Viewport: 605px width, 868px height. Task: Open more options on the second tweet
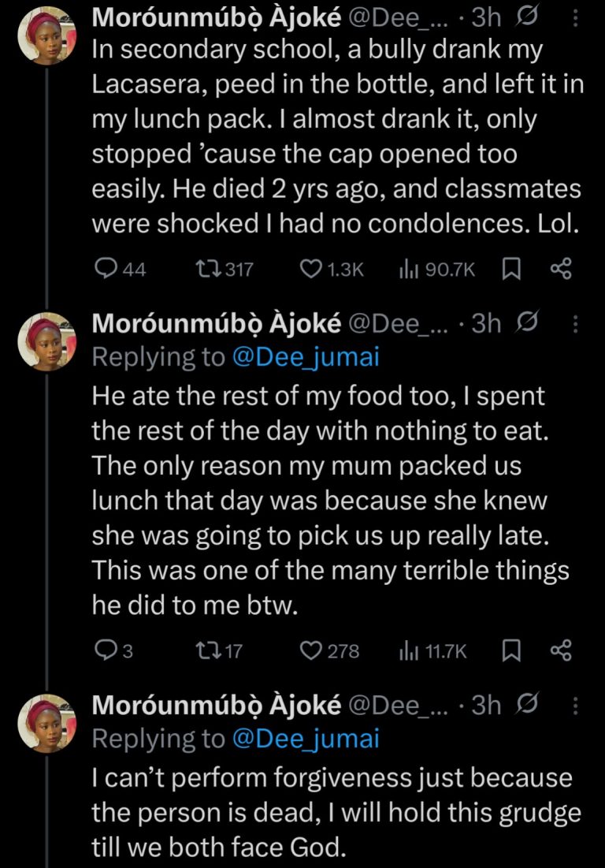pyautogui.click(x=573, y=323)
